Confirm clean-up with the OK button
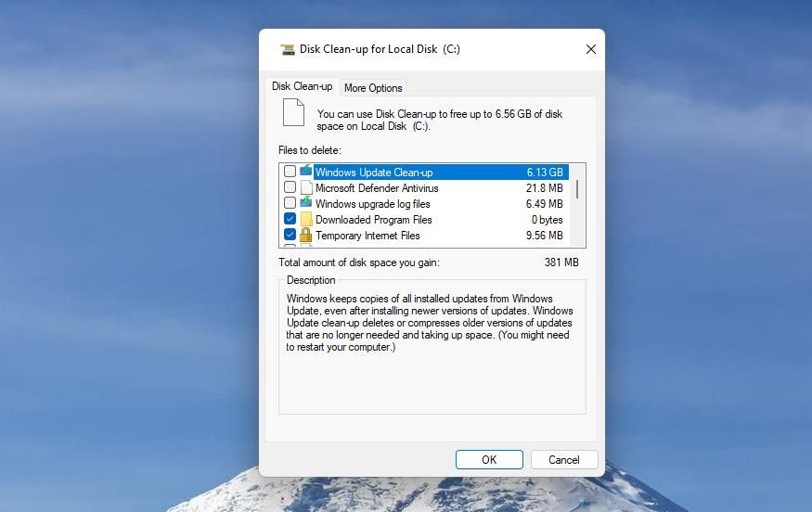The height and width of the screenshot is (512, 812). [x=489, y=460]
